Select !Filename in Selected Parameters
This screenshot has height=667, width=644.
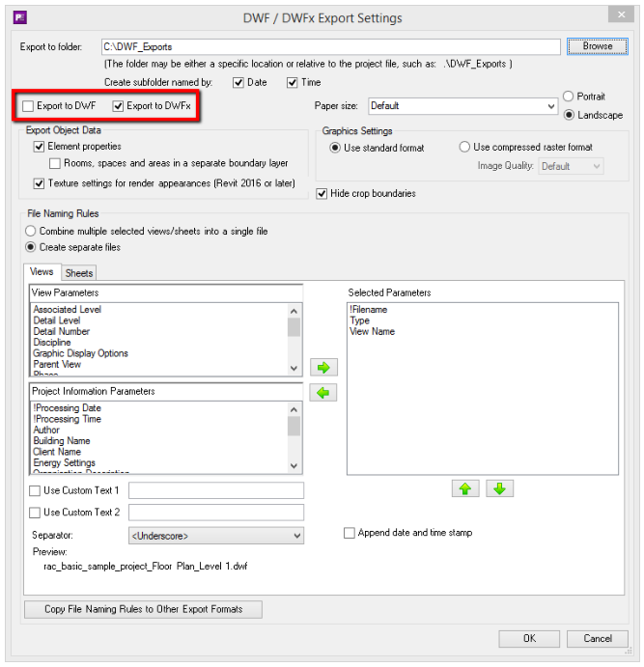tap(369, 310)
